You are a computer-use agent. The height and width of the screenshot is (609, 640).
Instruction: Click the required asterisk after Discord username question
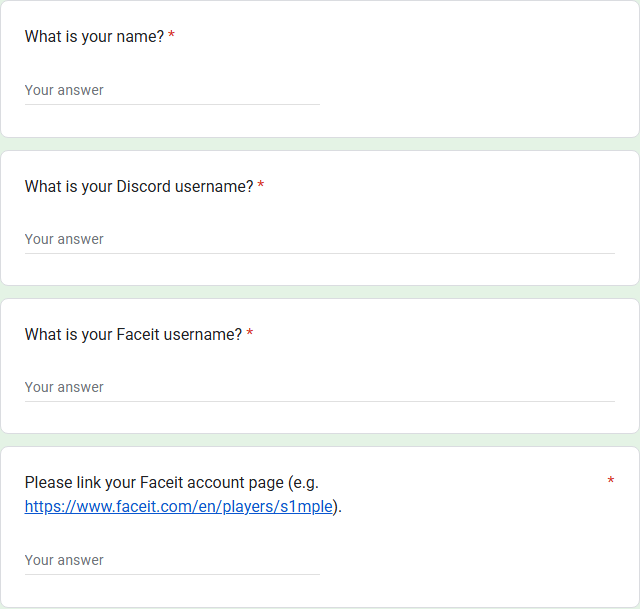[x=261, y=186]
